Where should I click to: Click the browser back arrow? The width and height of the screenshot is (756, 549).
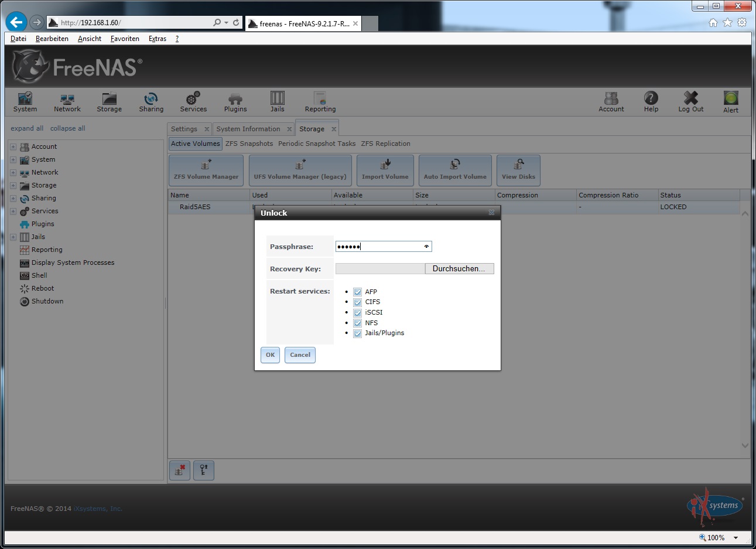[x=16, y=22]
